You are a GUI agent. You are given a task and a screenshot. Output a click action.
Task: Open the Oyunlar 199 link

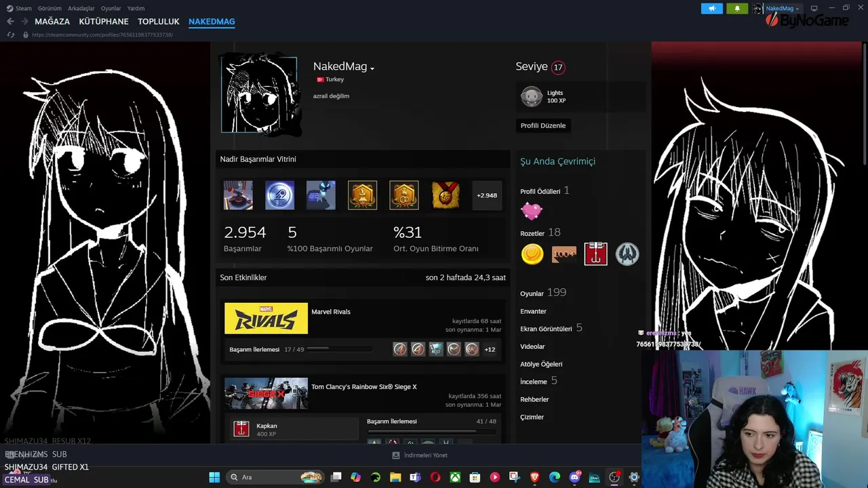543,293
